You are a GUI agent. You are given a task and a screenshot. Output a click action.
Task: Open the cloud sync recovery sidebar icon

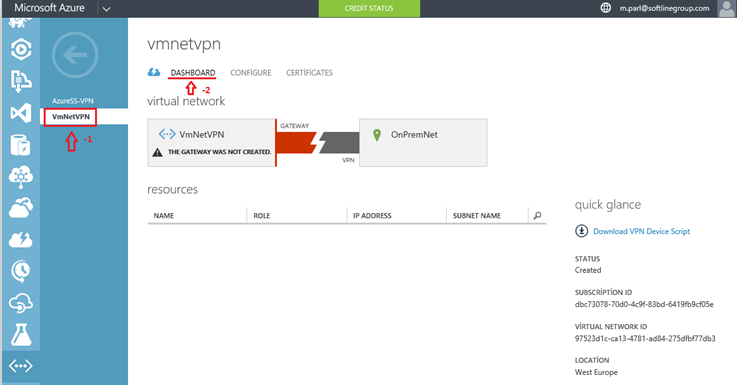[x=21, y=303]
